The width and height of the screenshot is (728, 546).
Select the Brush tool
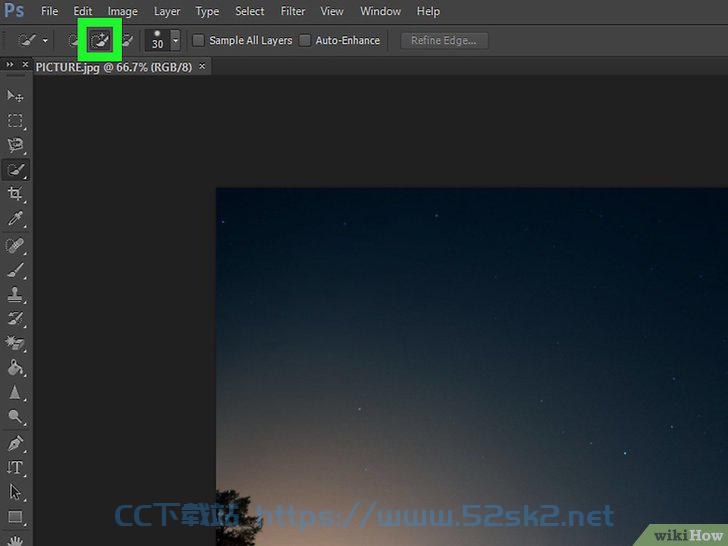pos(15,270)
